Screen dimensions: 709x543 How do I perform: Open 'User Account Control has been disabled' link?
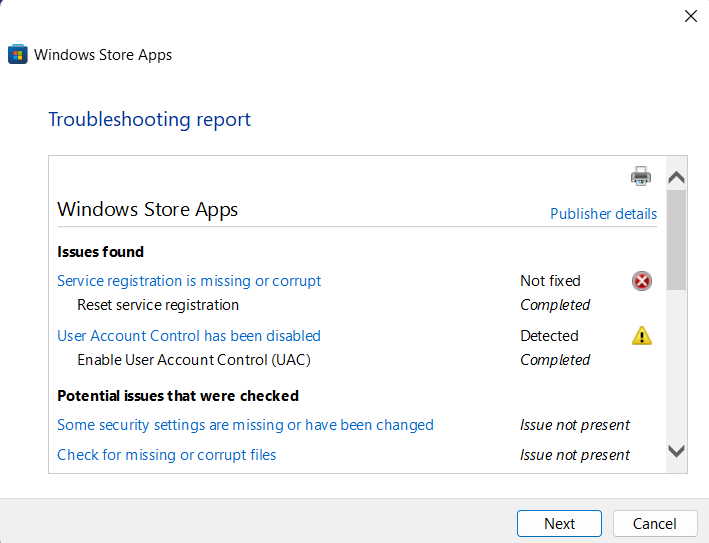click(x=189, y=336)
